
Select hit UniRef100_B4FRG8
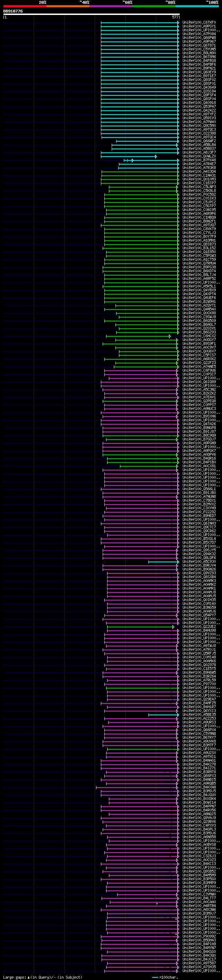coord(199,60)
